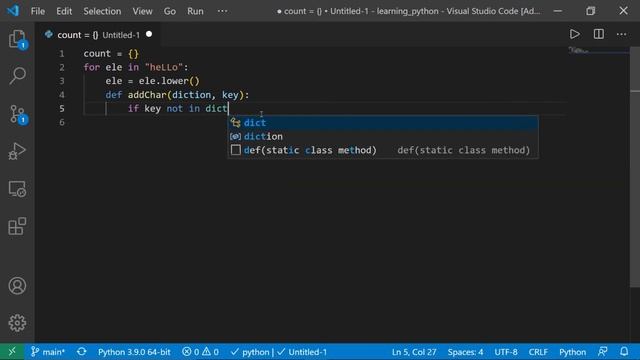
Task: Open the Extensions view
Action: (x=17, y=226)
